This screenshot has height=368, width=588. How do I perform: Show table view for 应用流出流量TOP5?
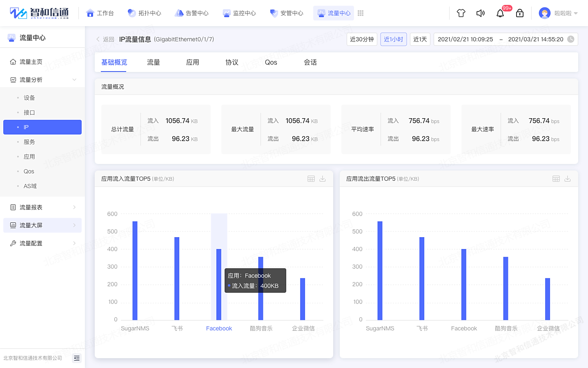click(556, 179)
